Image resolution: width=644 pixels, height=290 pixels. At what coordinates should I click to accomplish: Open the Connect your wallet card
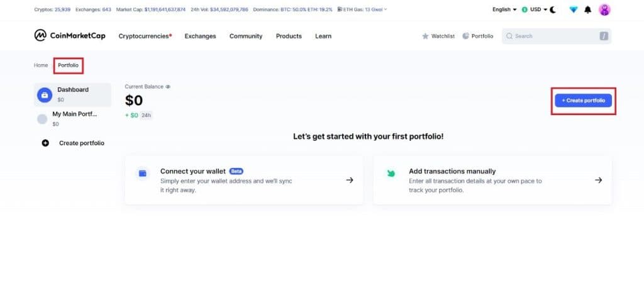pos(244,180)
